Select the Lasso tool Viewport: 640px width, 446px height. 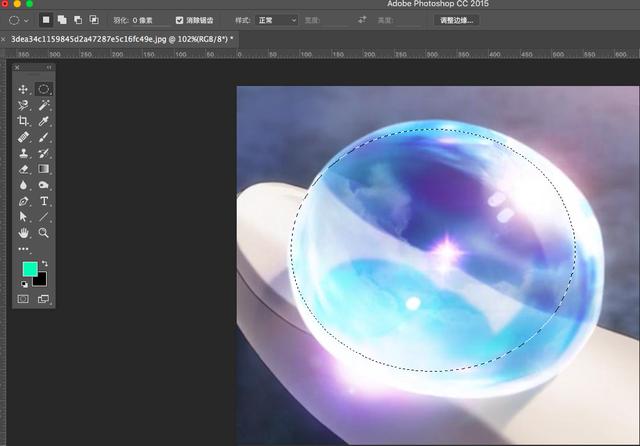tap(23, 105)
